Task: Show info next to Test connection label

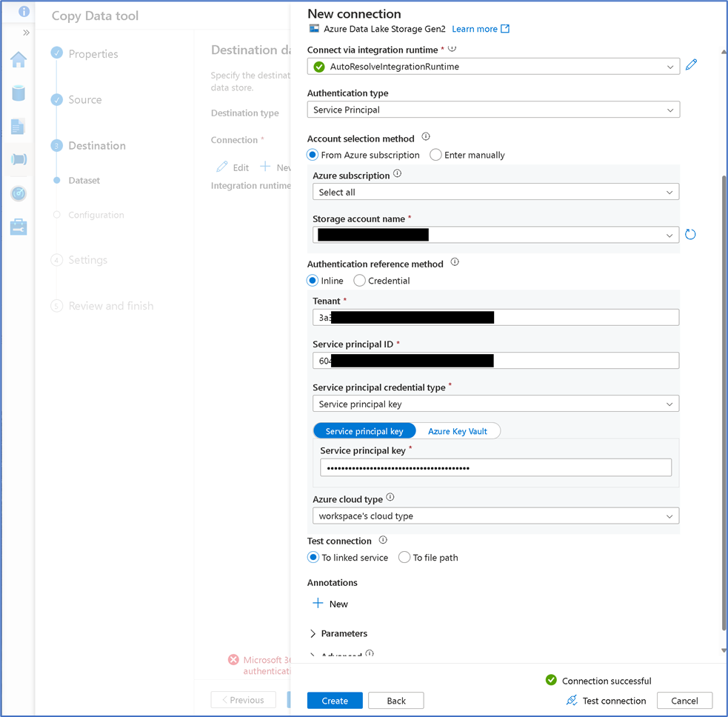Action: [x=383, y=540]
